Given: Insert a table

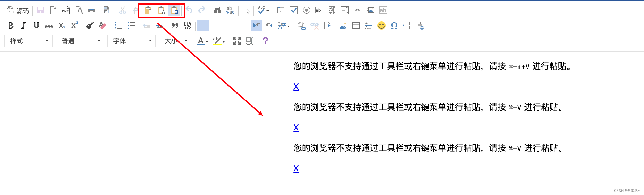Looking at the screenshot, I should point(356,26).
